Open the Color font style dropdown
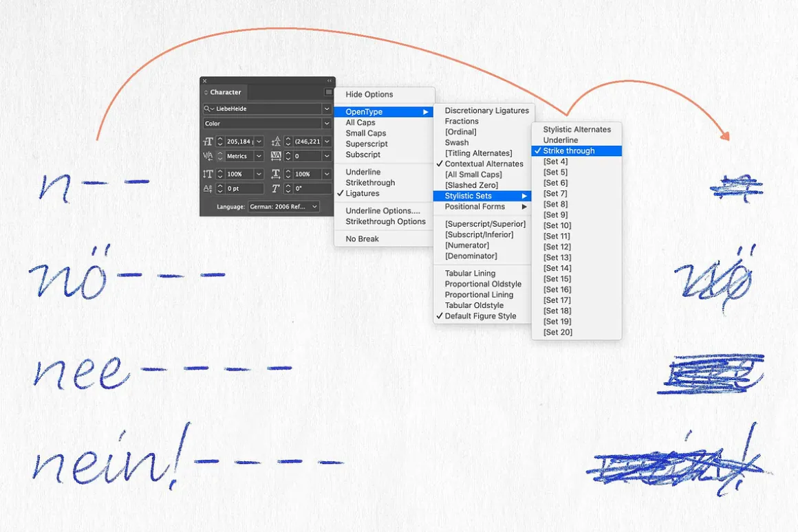The image size is (798, 532). (x=327, y=123)
